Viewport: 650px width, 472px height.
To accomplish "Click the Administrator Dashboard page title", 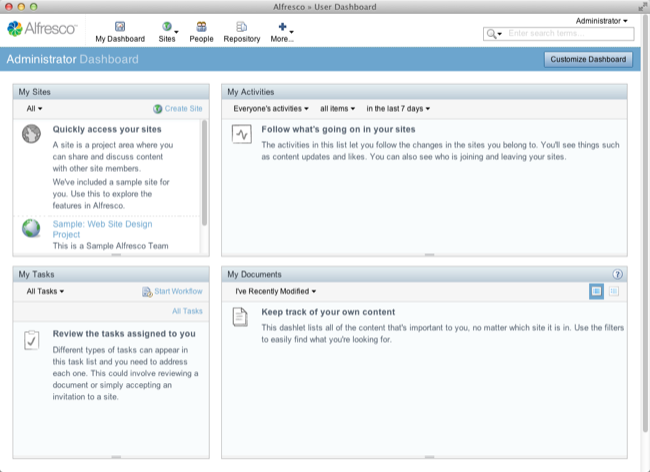I will [x=73, y=59].
